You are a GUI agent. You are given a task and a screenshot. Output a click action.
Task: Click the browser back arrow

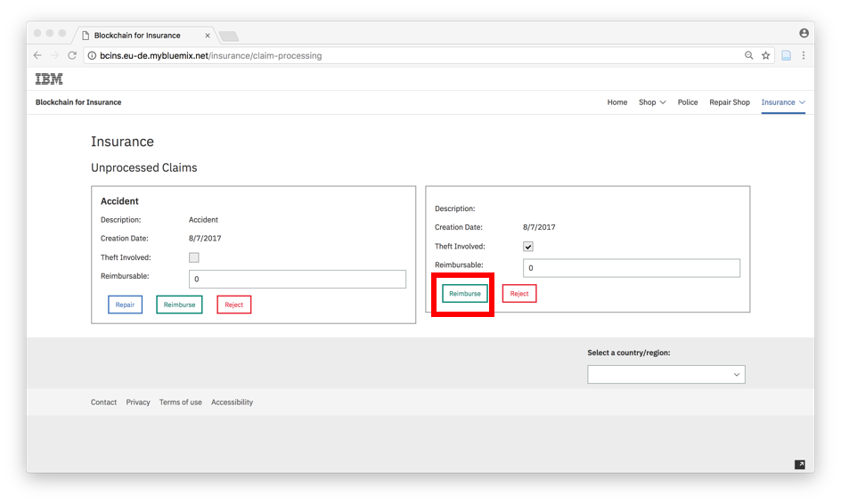coord(37,55)
